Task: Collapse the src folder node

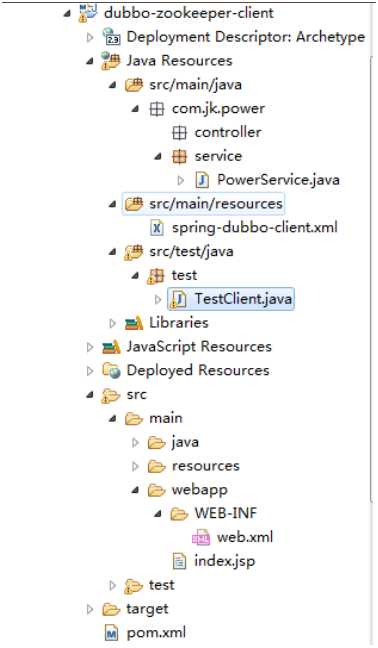Action: pos(90,395)
